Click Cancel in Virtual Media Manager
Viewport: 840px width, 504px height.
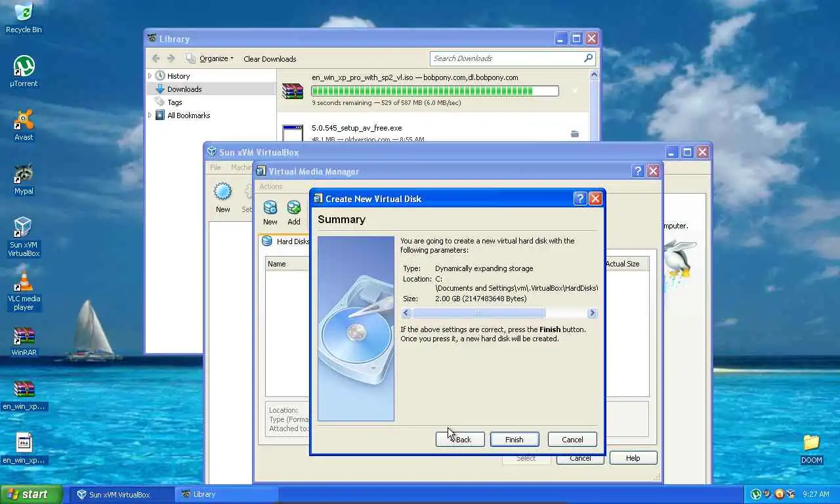point(580,459)
